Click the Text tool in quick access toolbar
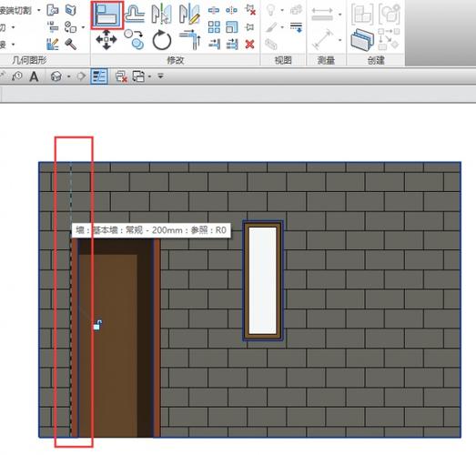 (x=34, y=76)
